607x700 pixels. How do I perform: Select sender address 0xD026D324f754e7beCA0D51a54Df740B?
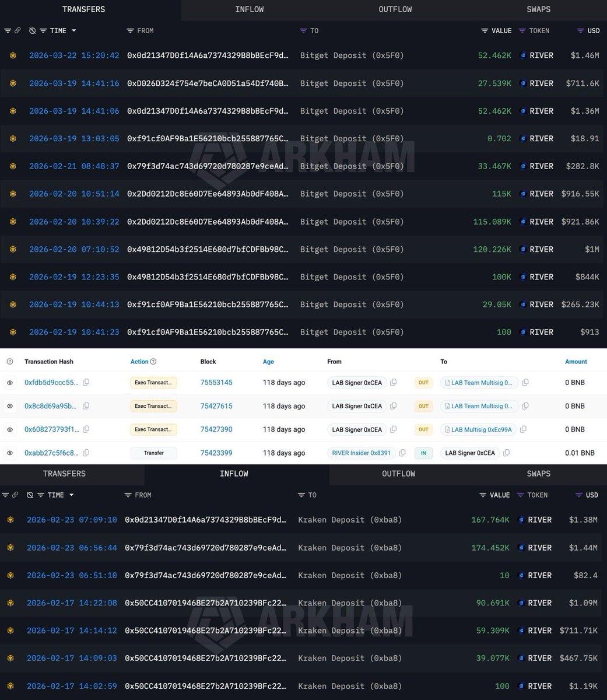tap(208, 83)
